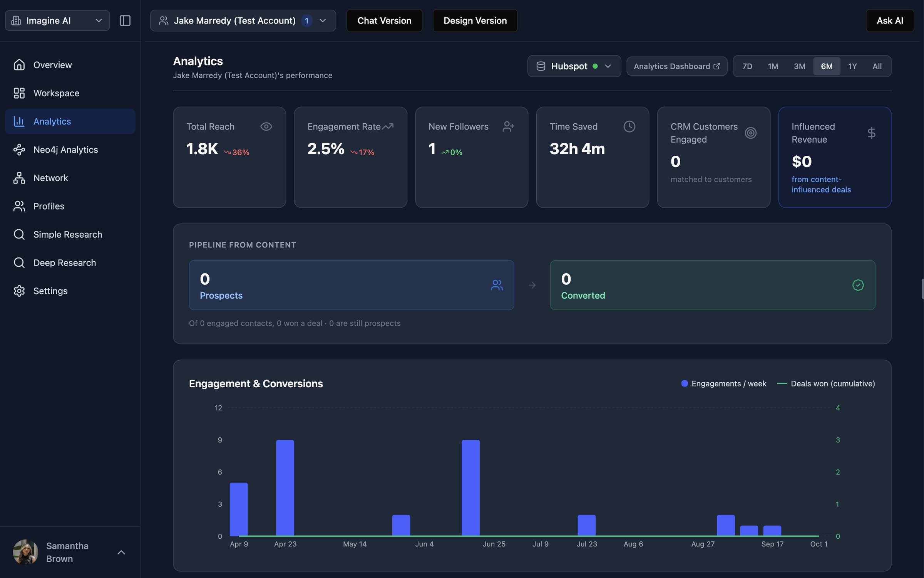The height and width of the screenshot is (578, 924).
Task: Toggle the sidebar panel icon
Action: click(125, 20)
